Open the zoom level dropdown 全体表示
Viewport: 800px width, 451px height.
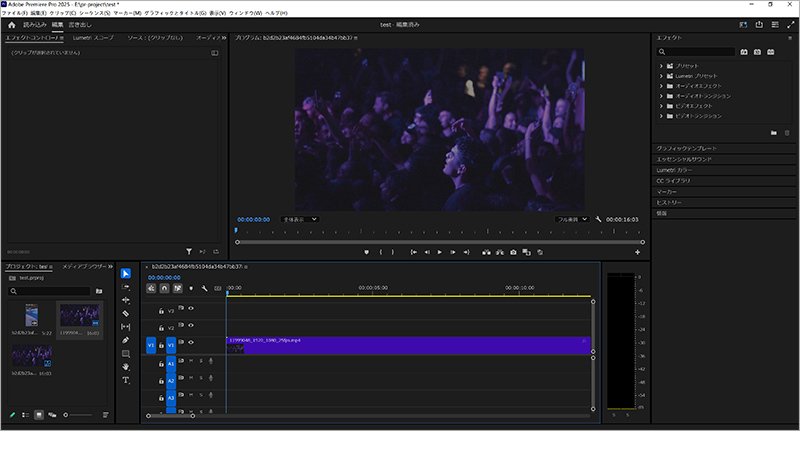click(299, 219)
